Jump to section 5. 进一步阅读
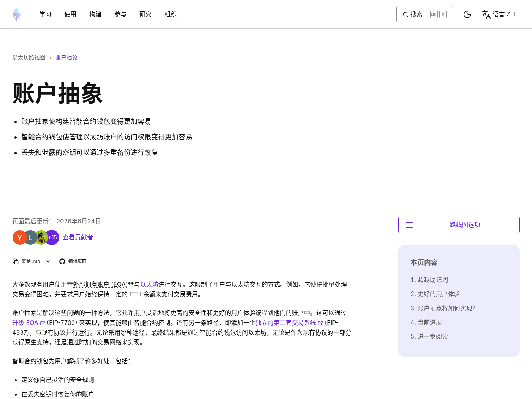 tap(429, 337)
